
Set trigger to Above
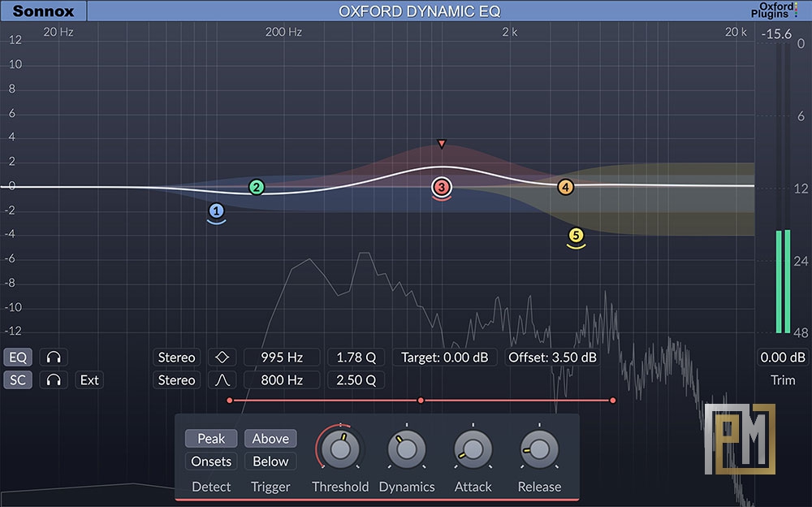click(270, 439)
